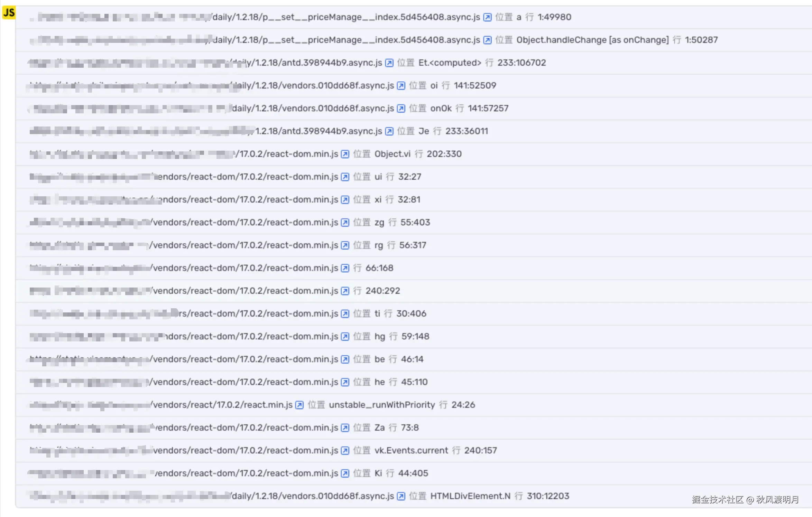
Task: Open source link icon for onOk frame
Action: click(x=401, y=109)
